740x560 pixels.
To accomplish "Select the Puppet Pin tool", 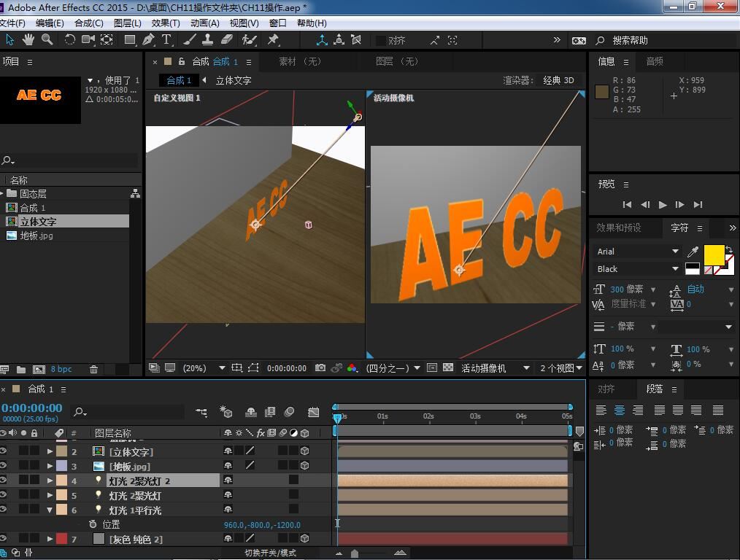I will [273, 39].
